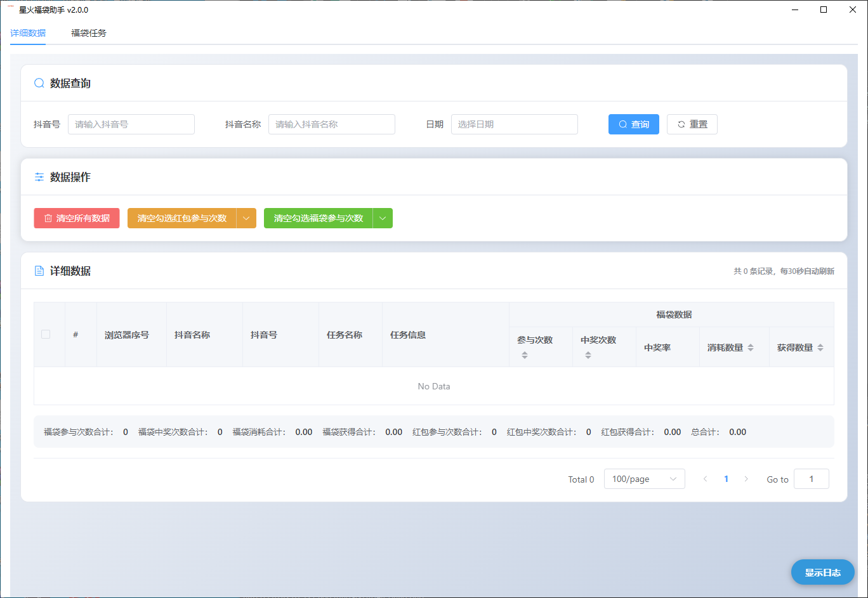Open the 选择日期 date picker field
This screenshot has height=598, width=868.
[514, 124]
